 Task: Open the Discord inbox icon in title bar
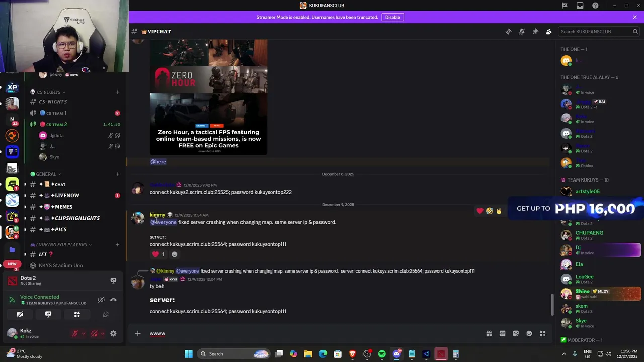580,6
